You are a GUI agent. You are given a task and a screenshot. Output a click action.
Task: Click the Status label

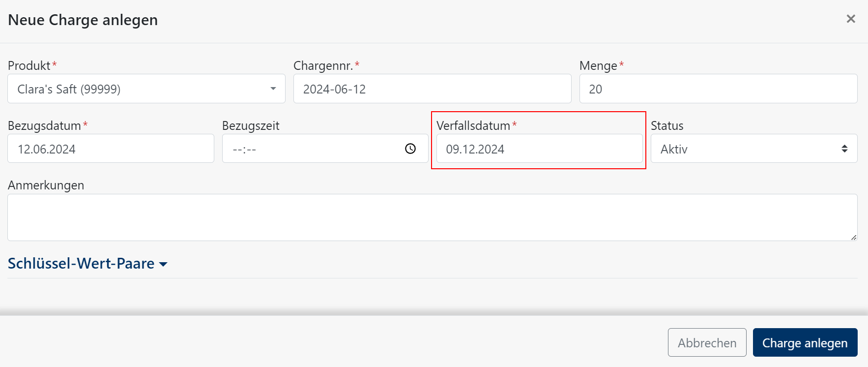(667, 125)
